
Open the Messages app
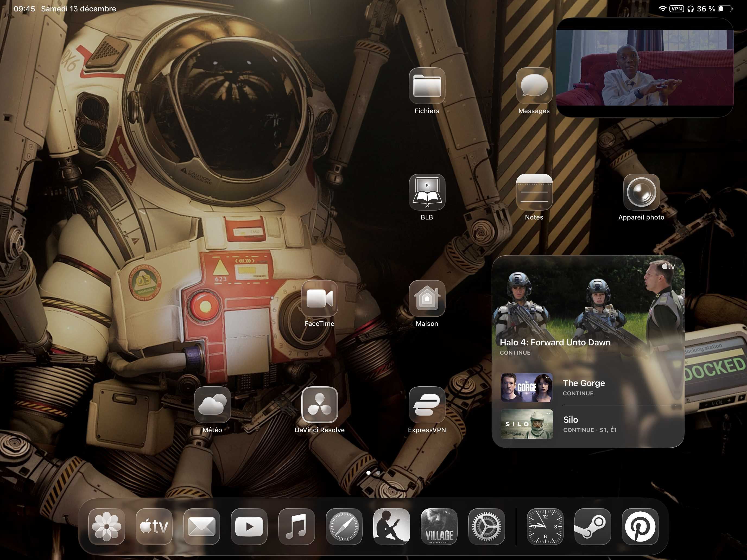[x=534, y=86]
